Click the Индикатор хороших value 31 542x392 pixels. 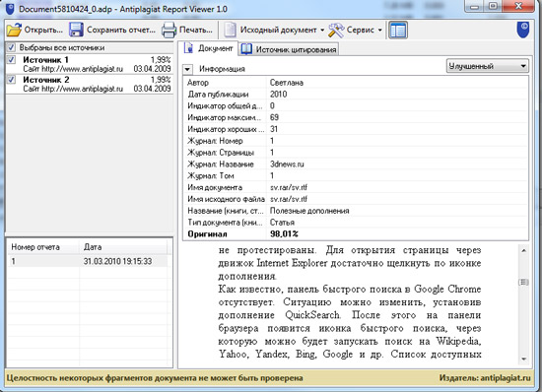274,129
